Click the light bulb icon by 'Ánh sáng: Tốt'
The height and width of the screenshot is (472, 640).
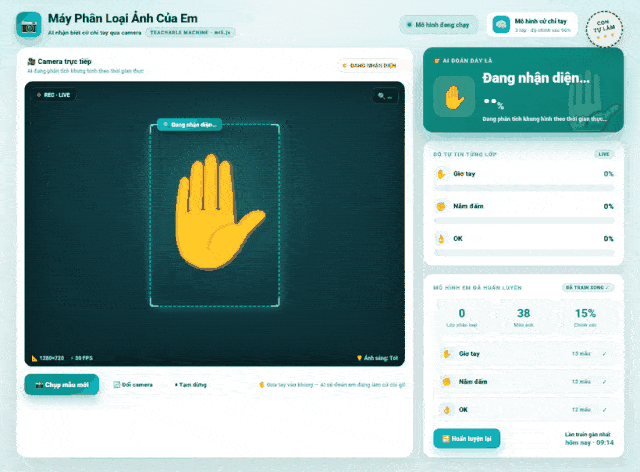[x=359, y=358]
